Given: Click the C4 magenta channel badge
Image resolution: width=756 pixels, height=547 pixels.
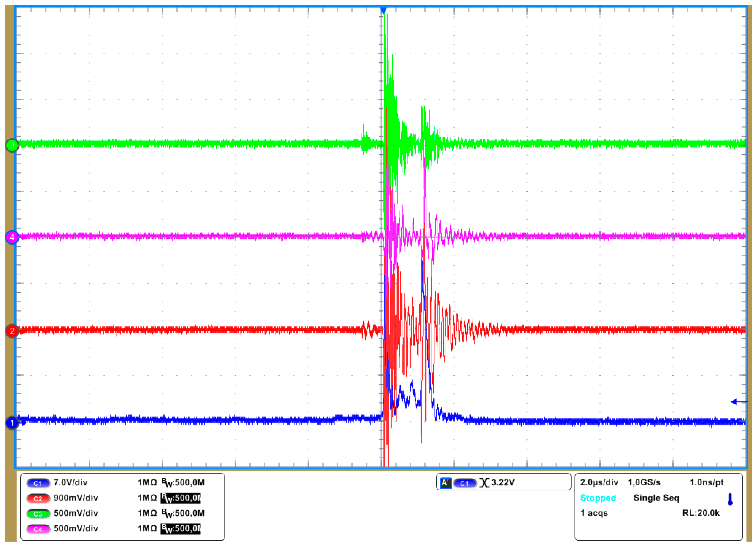Looking at the screenshot, I should [38, 529].
